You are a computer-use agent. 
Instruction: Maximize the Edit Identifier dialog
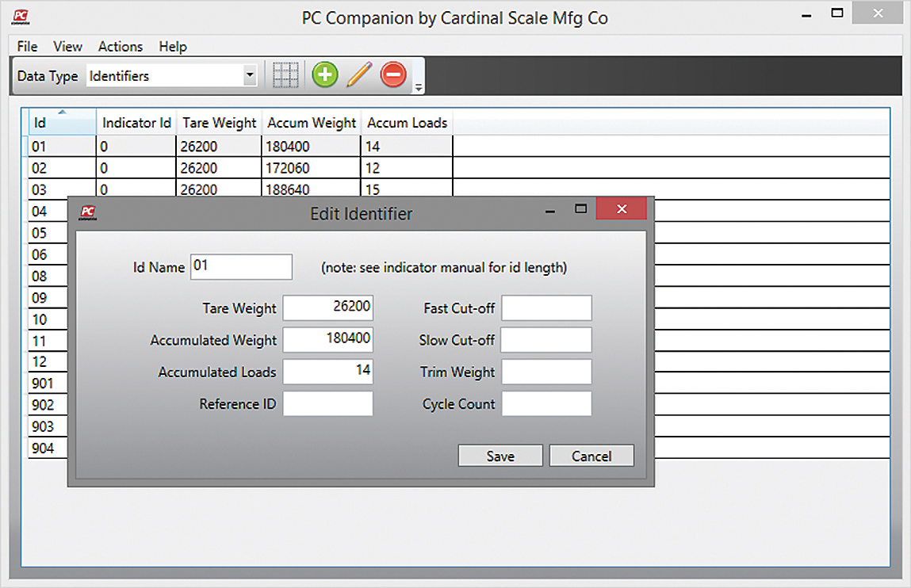[x=580, y=209]
